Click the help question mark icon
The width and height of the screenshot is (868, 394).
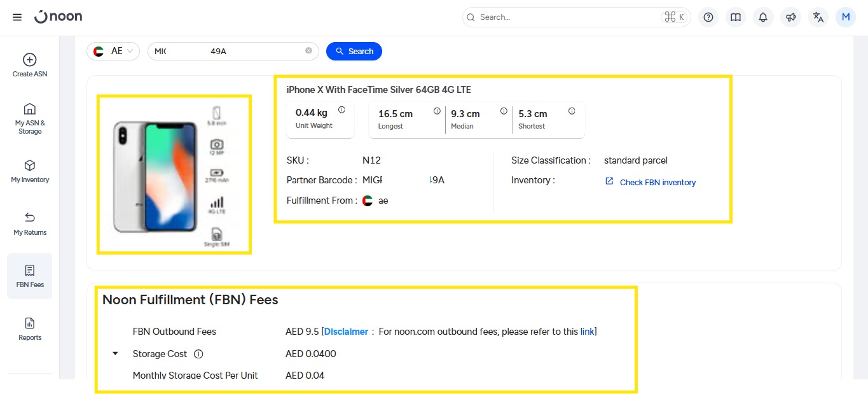[x=708, y=17]
